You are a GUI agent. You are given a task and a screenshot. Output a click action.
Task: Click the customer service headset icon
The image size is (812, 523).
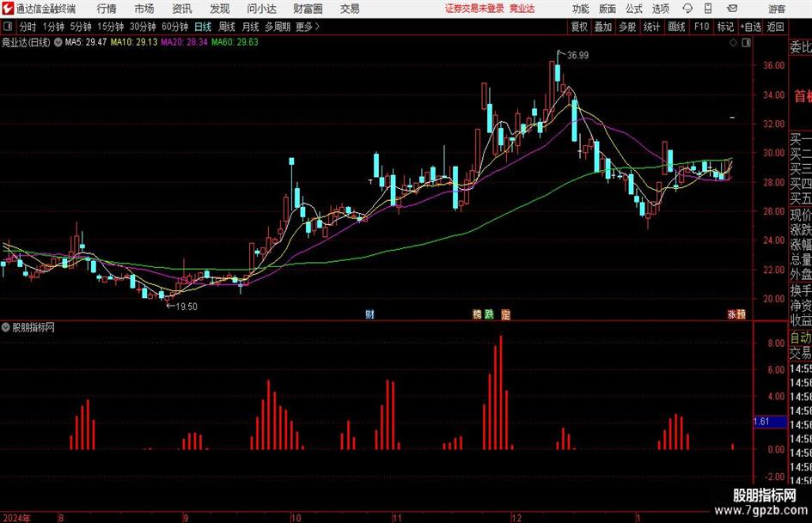687,9
